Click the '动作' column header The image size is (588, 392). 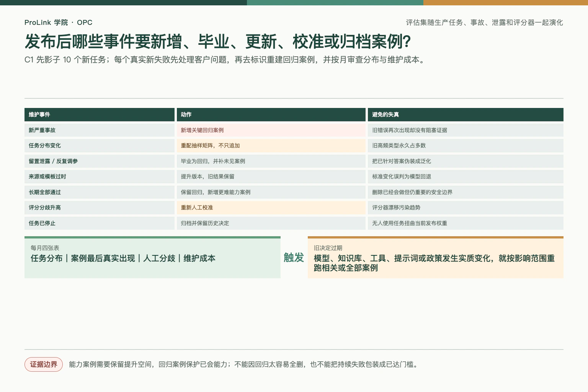click(x=271, y=114)
